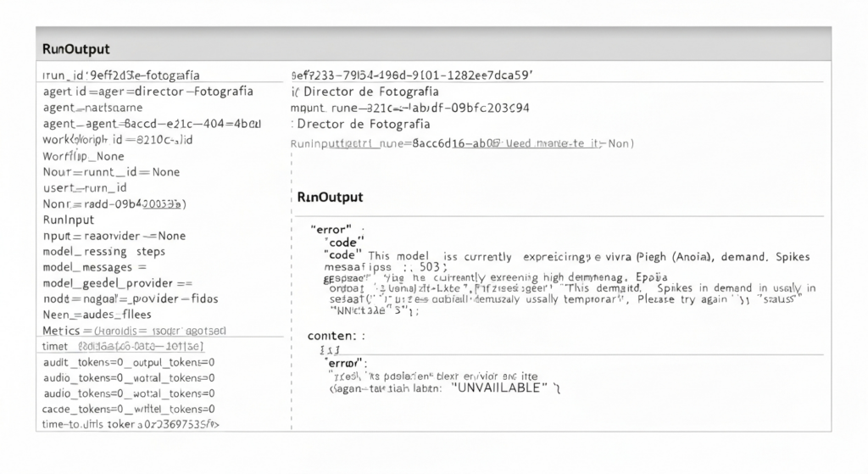Select the usert=rurn_id entry
Screen dimensions: 868x474
(85, 187)
